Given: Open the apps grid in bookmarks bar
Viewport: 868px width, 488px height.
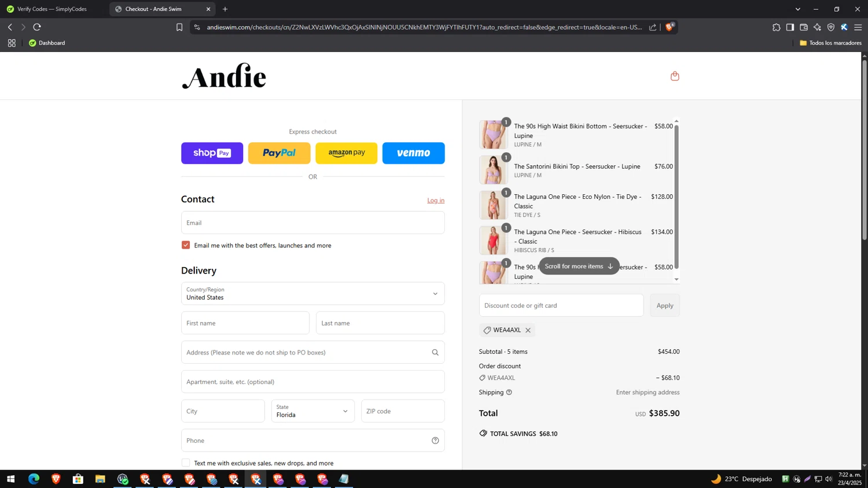Looking at the screenshot, I should coord(12,43).
